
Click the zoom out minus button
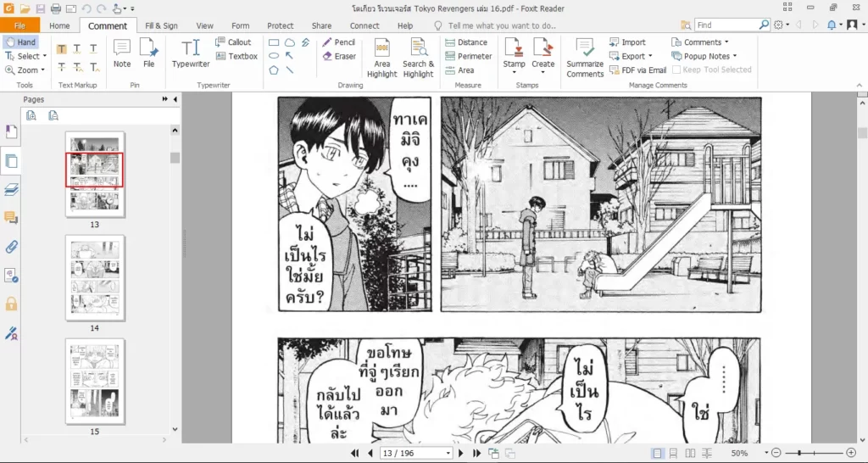coord(776,453)
